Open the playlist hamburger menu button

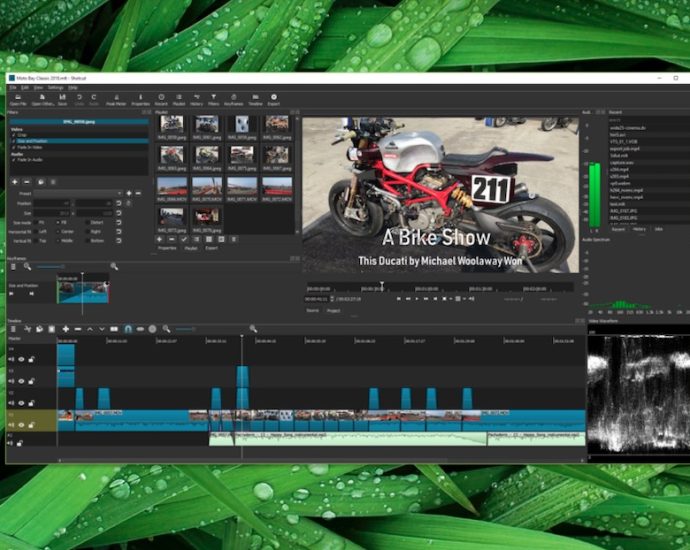[234, 239]
